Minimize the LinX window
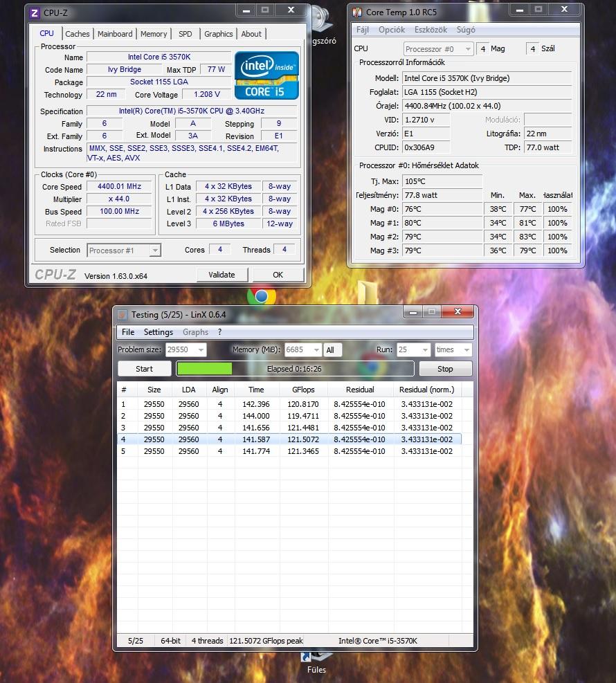Image resolution: width=616 pixels, height=683 pixels. [413, 312]
